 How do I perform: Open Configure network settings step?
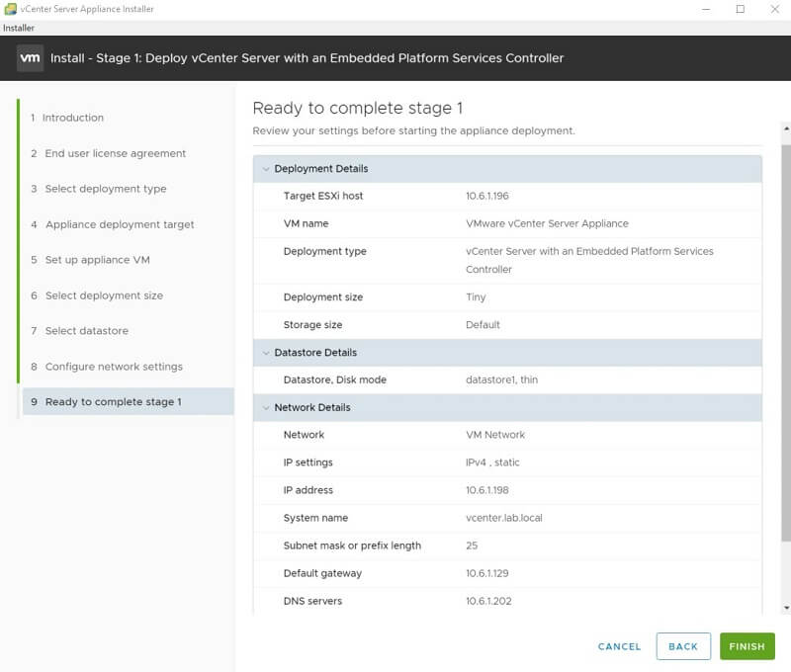click(114, 367)
